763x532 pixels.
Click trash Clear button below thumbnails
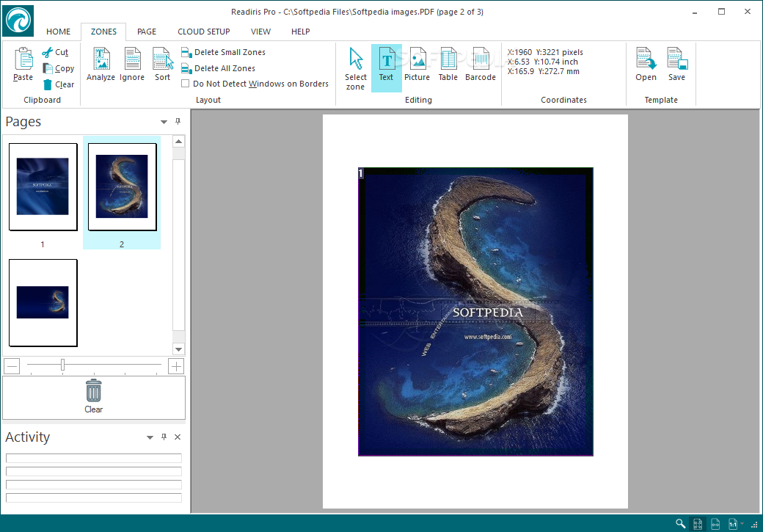point(93,397)
